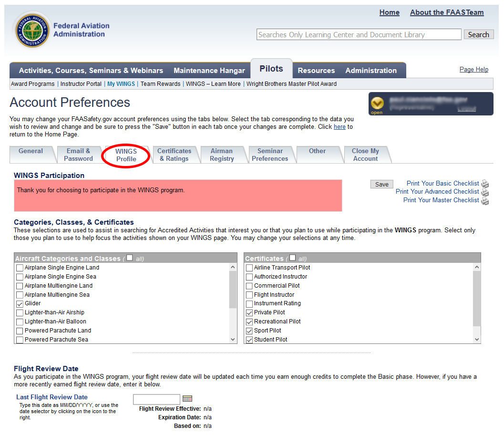This screenshot has height=436, width=504.
Task: Click the Home link
Action: [389, 12]
